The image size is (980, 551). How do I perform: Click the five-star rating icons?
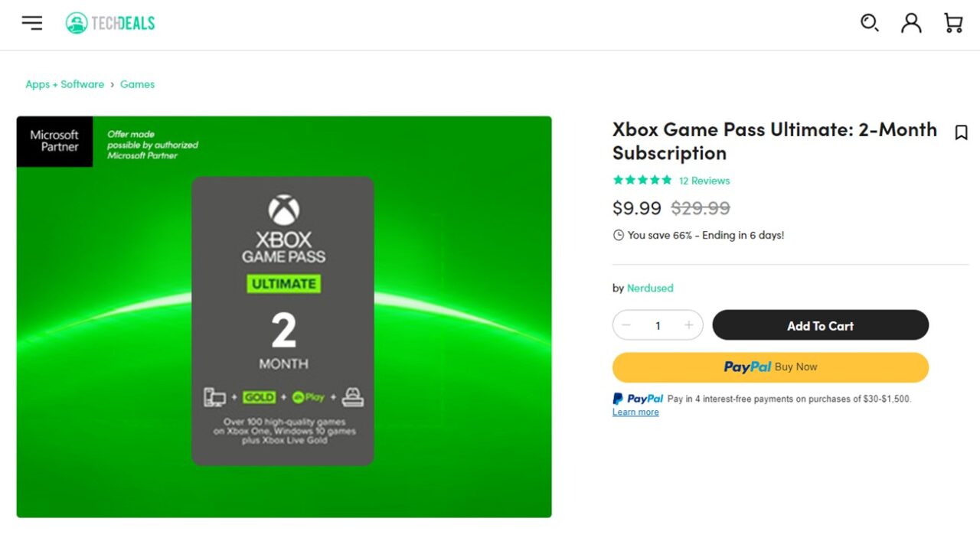click(x=642, y=181)
